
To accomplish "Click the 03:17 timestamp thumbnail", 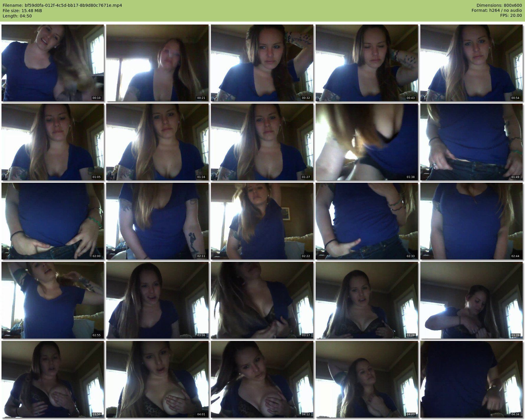I will (262, 300).
